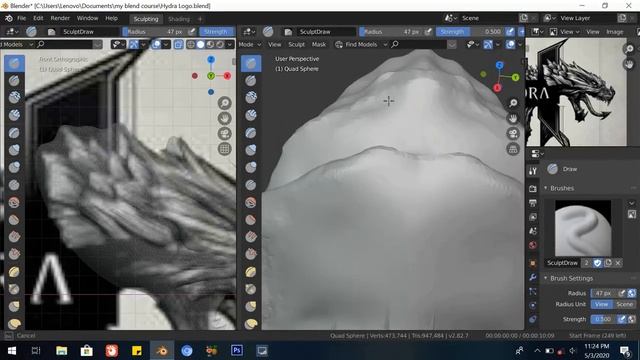
Task: Click the SculptDraw brush preview thumbnail
Action: [x=583, y=228]
